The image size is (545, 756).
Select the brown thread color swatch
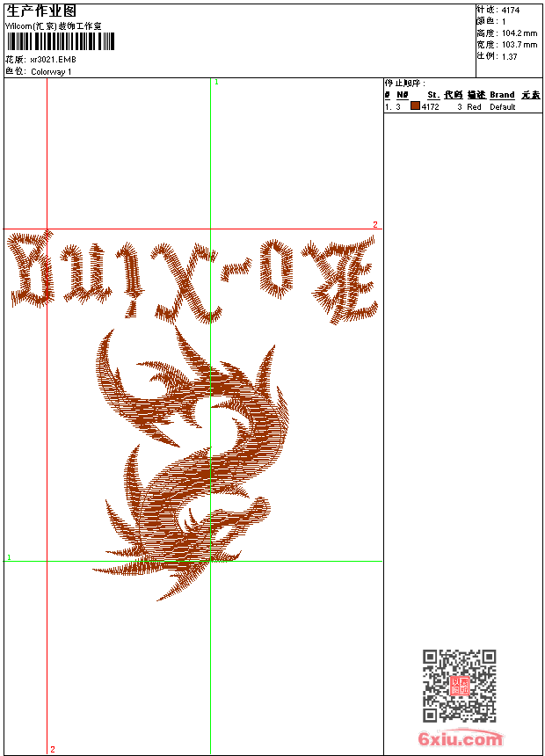415,106
